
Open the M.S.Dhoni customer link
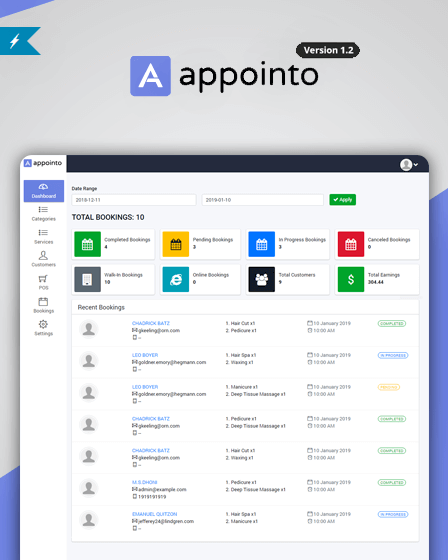point(145,482)
